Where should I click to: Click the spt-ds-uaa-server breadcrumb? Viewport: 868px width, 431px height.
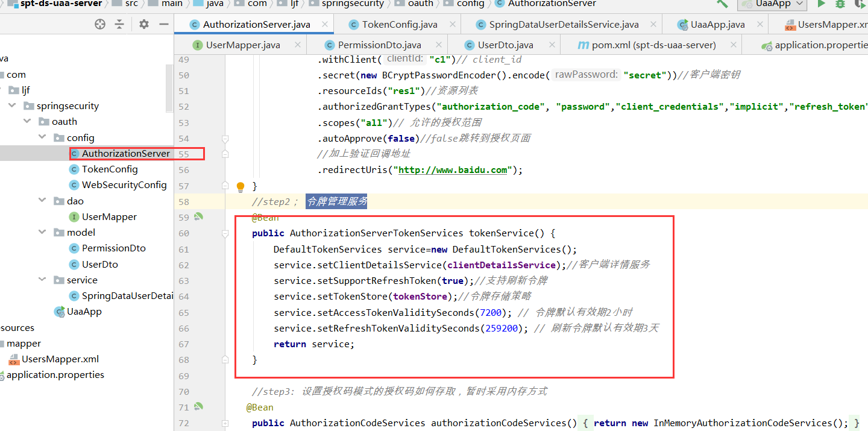pos(55,4)
